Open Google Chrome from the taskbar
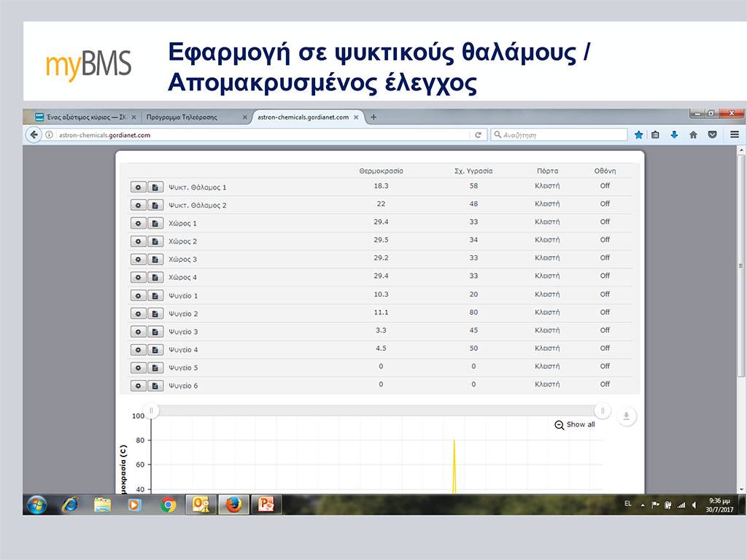747x560 pixels. point(169,505)
